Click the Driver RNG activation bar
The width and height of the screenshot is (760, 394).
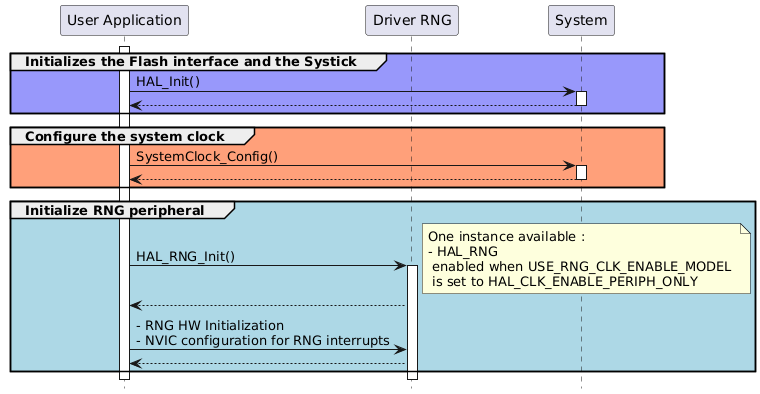412,322
